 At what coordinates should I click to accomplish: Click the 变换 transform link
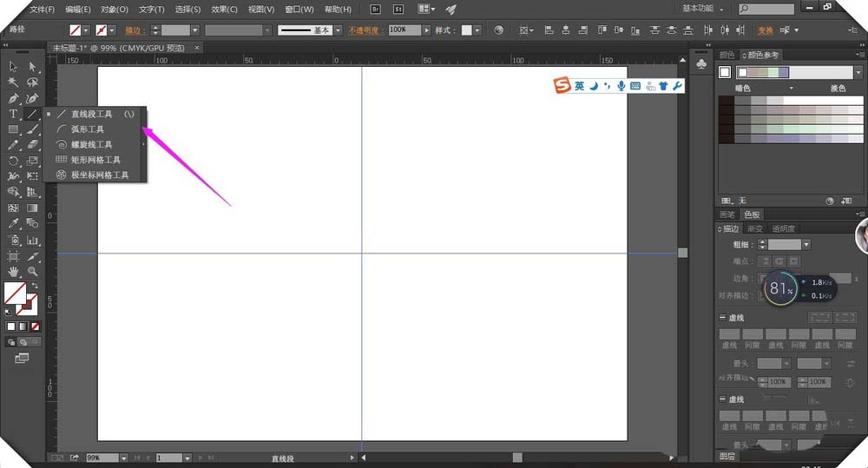pos(765,30)
